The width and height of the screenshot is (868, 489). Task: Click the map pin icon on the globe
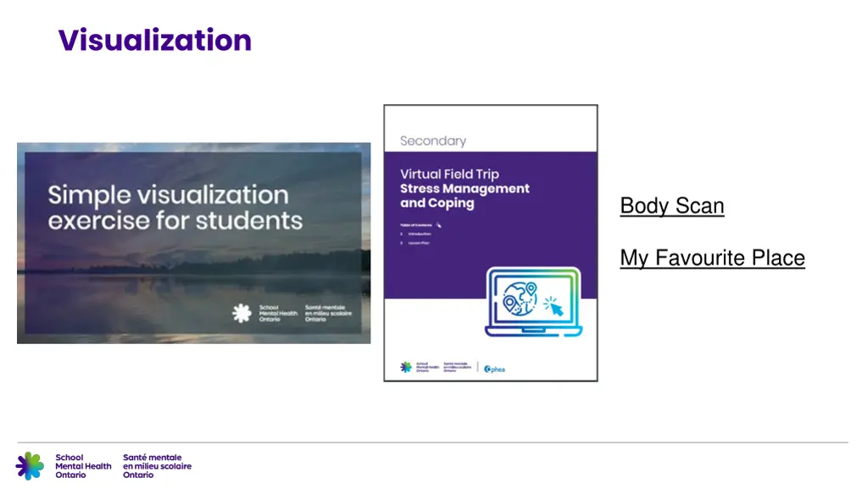point(531,290)
